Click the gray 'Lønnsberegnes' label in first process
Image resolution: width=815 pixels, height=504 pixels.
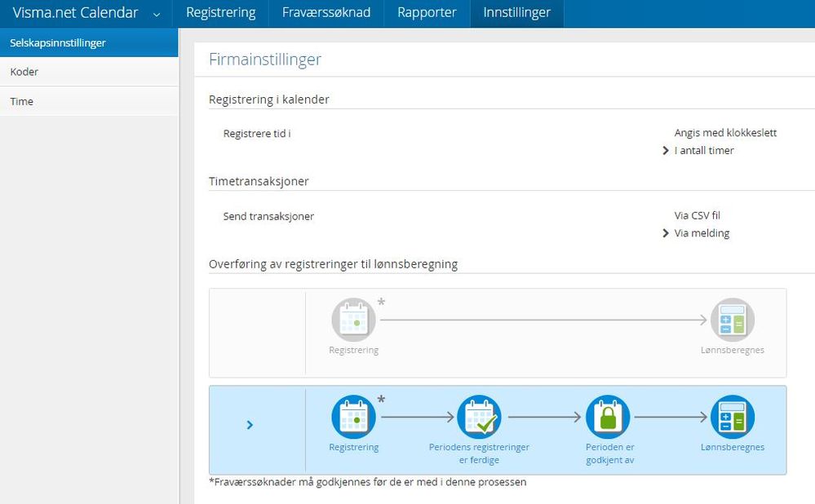coord(733,350)
